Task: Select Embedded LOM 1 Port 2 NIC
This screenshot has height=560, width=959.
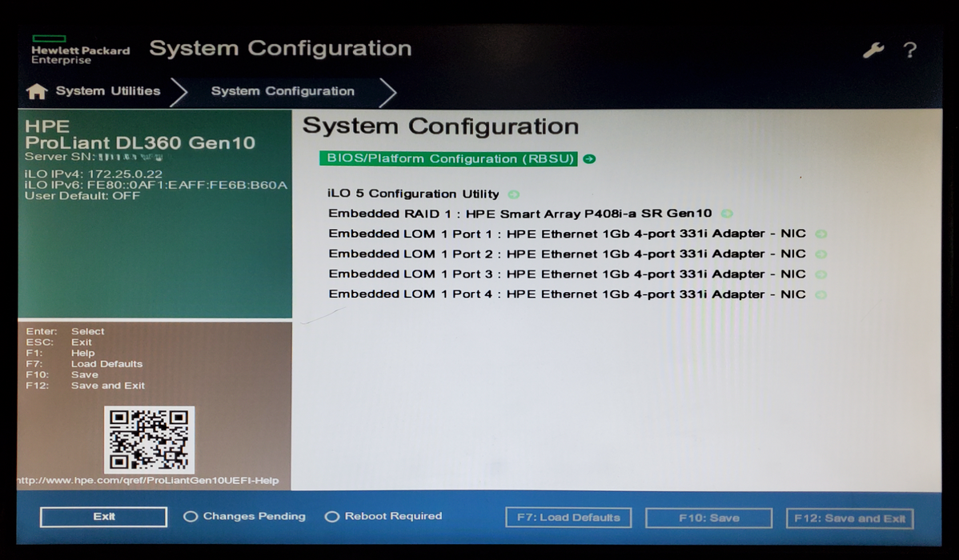Action: [x=567, y=254]
